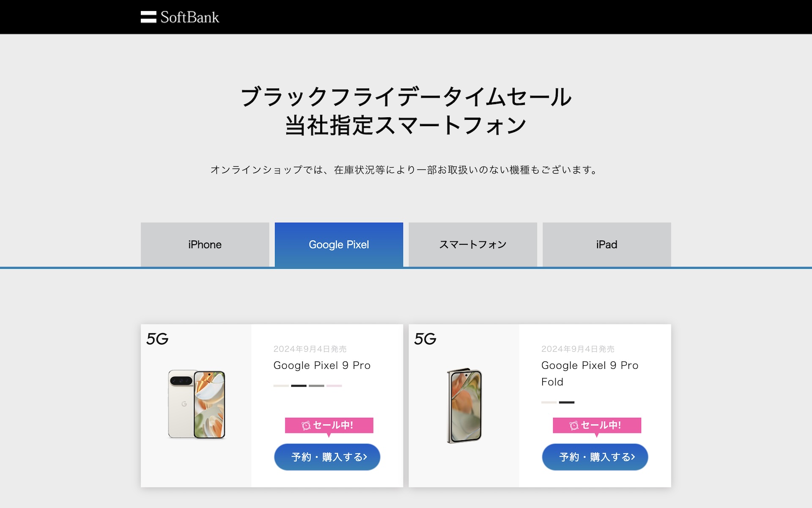The width and height of the screenshot is (812, 508).
Task: Select the white color swatch for Pixel 9 Pro
Action: [281, 386]
